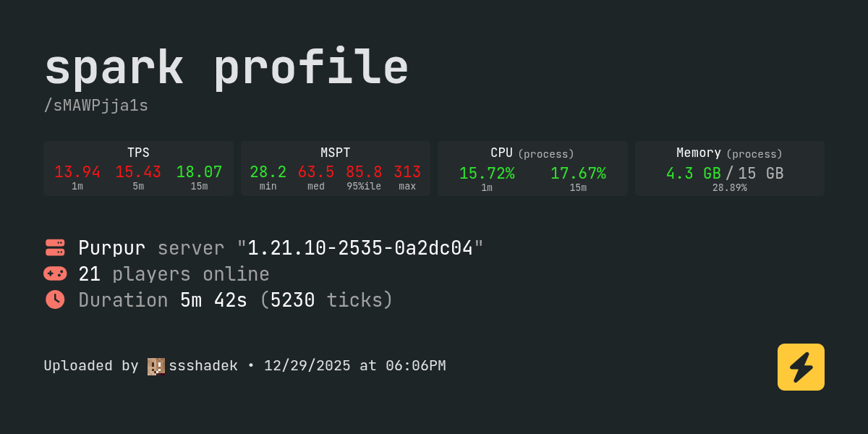Viewport: 868px width, 434px height.
Task: Click the CPU 15m value 17.67%
Action: tap(578, 174)
